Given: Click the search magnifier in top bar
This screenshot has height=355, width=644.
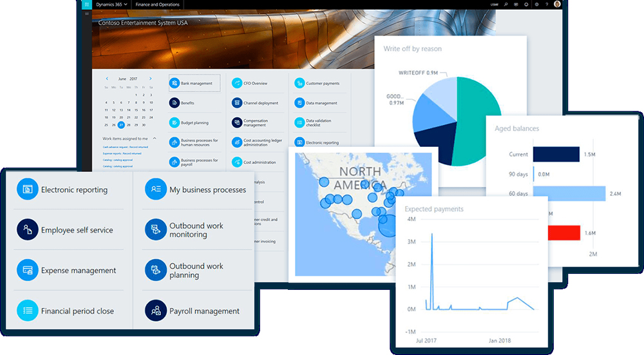Looking at the screenshot, I should click(506, 5).
